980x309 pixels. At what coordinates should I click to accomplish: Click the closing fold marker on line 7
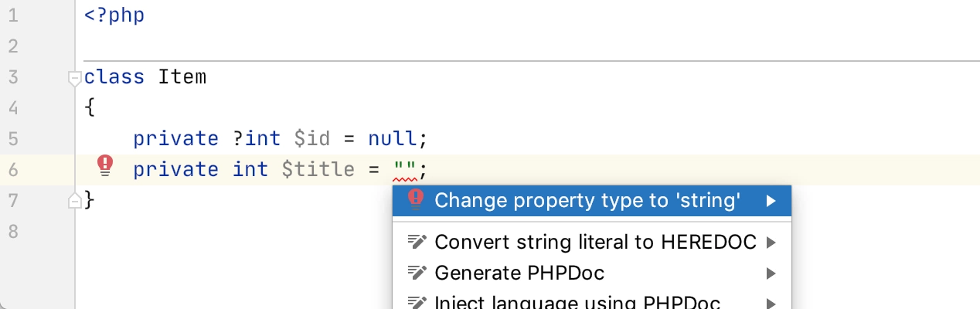(75, 200)
